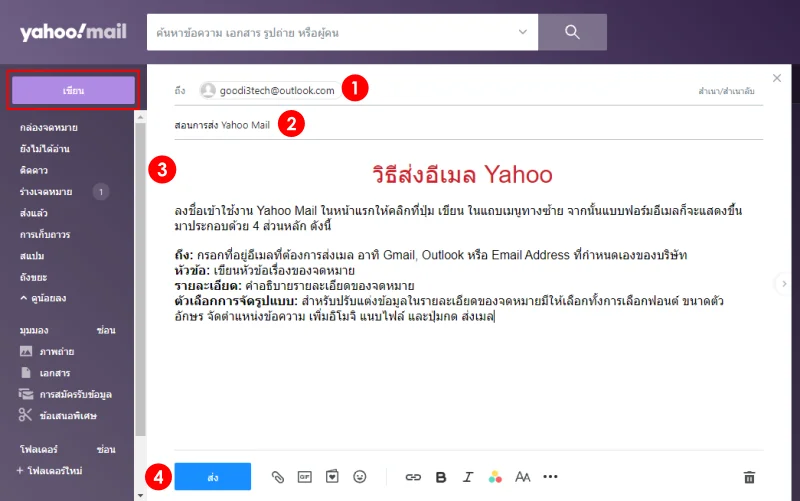
Task: Open the การสมัครรับข้อมูล subscriptions view
Action: pyautogui.click(x=65, y=394)
